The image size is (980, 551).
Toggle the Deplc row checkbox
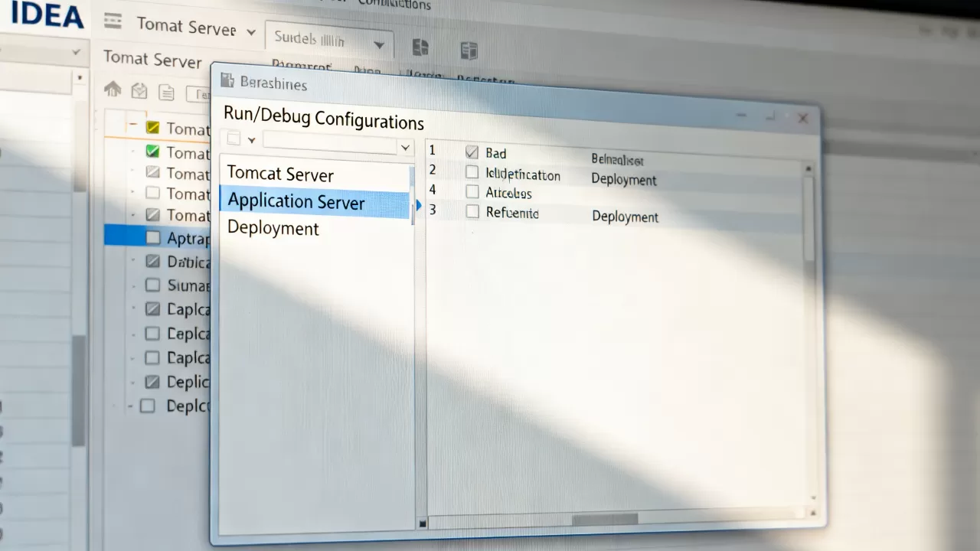coord(148,406)
